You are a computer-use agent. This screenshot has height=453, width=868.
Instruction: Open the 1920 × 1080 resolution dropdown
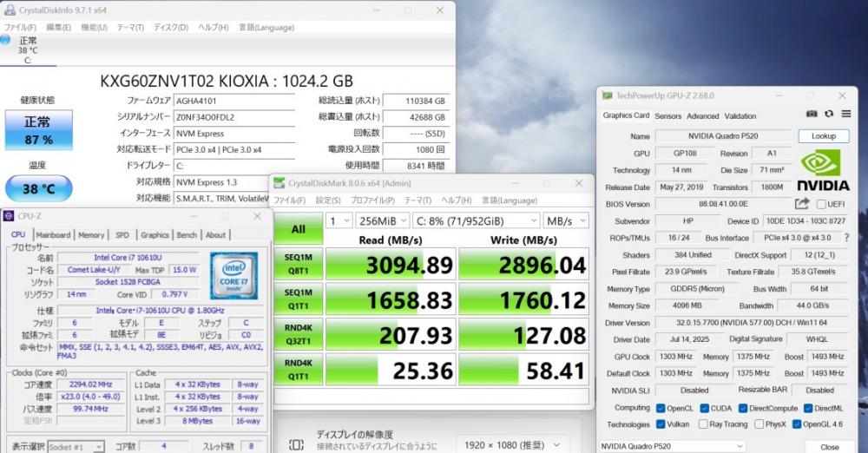pos(512,444)
